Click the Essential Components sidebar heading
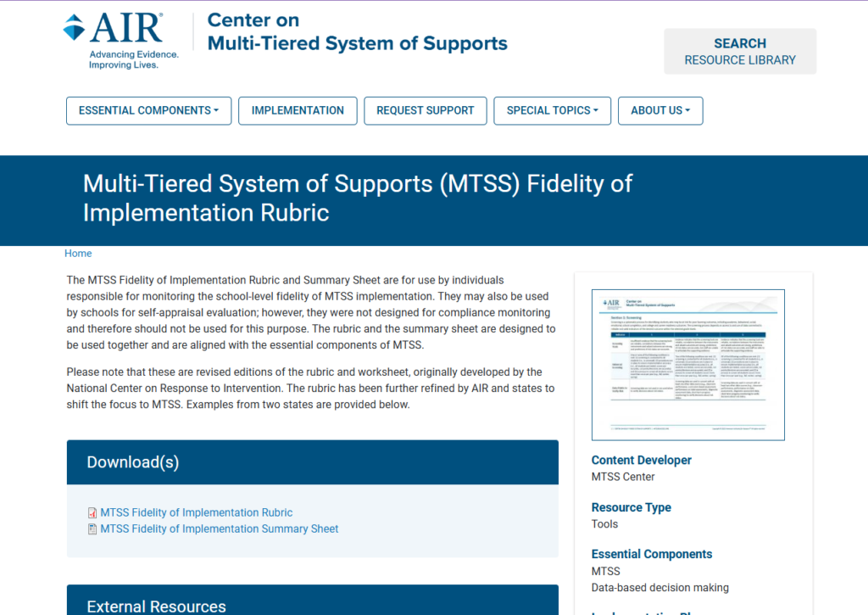This screenshot has width=868, height=615. tap(651, 554)
